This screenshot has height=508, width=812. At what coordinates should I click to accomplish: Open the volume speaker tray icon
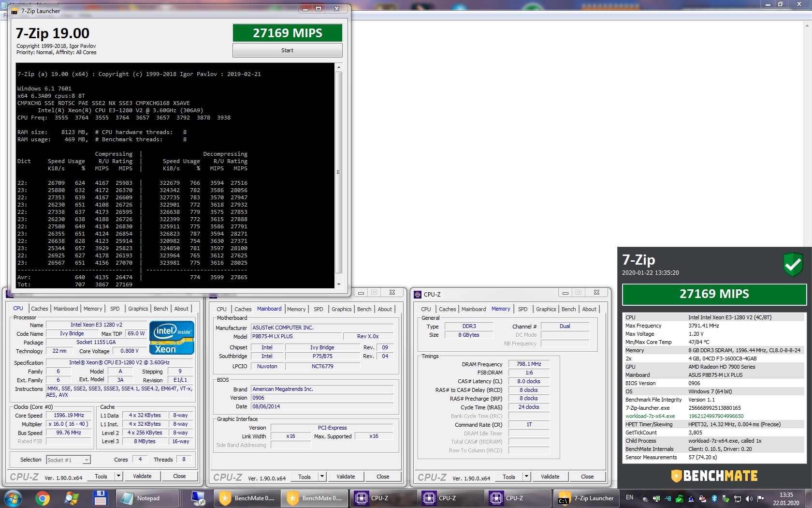pos(749,498)
